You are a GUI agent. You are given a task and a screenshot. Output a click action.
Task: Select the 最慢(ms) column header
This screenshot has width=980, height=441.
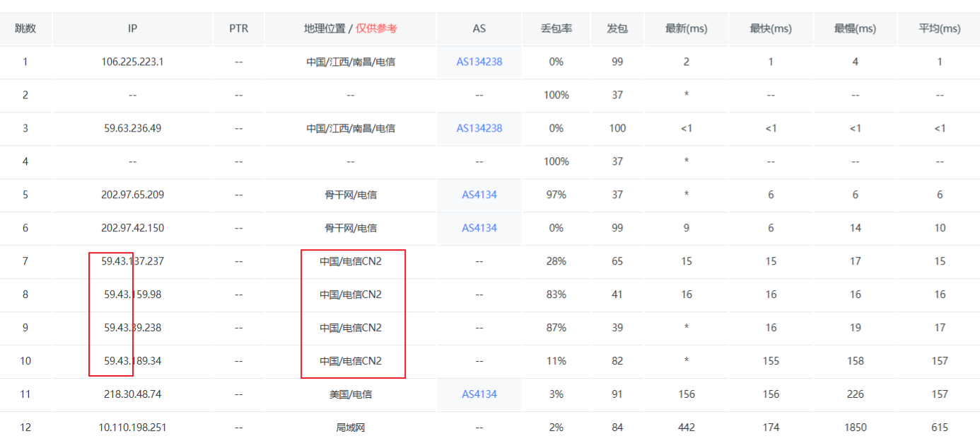tap(856, 28)
